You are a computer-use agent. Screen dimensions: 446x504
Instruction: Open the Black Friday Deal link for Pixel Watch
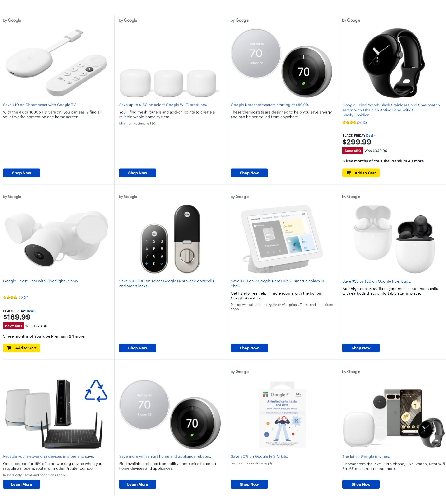371,136
